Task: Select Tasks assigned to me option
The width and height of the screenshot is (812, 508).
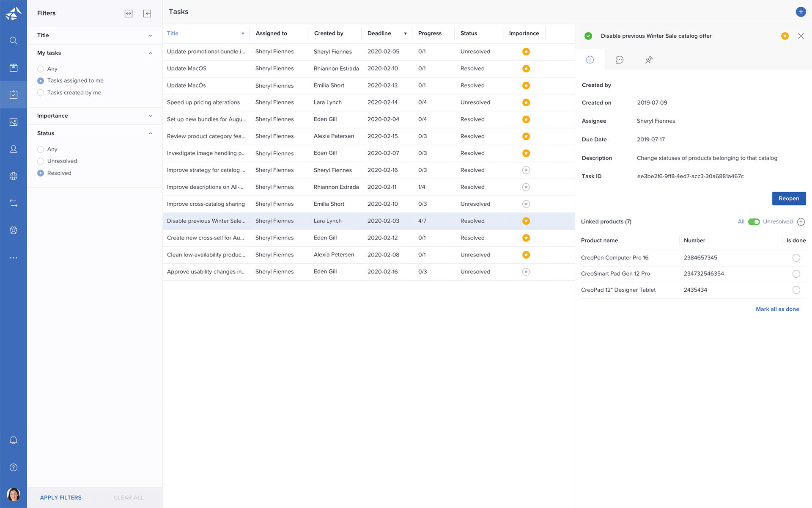Action: [x=41, y=81]
